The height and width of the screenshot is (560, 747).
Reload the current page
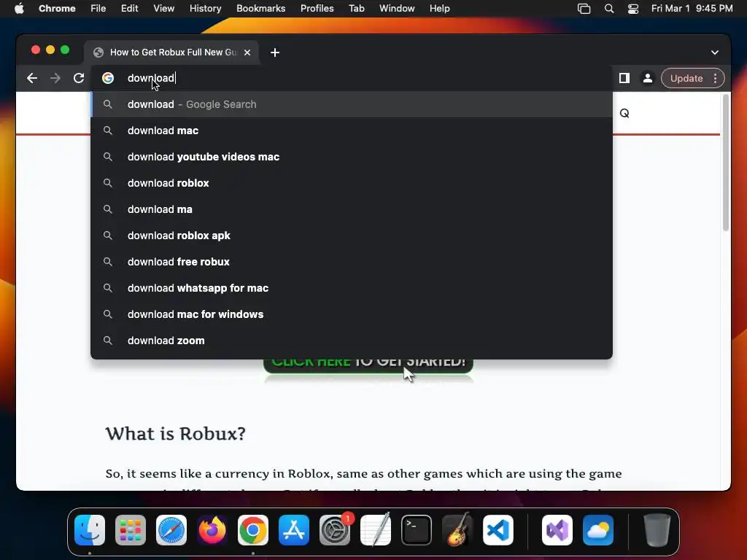click(79, 78)
